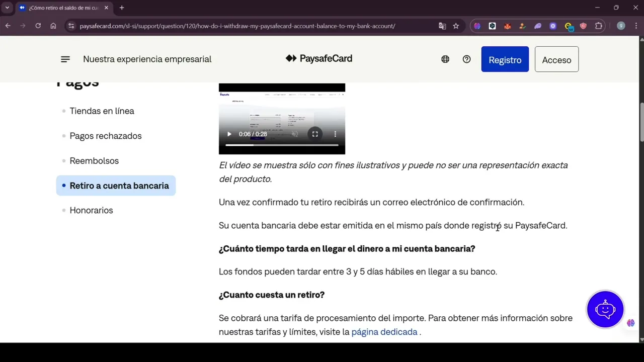Screen dimensions: 644x362
Task: Open the yellow US-badge extension
Action: click(x=569, y=26)
